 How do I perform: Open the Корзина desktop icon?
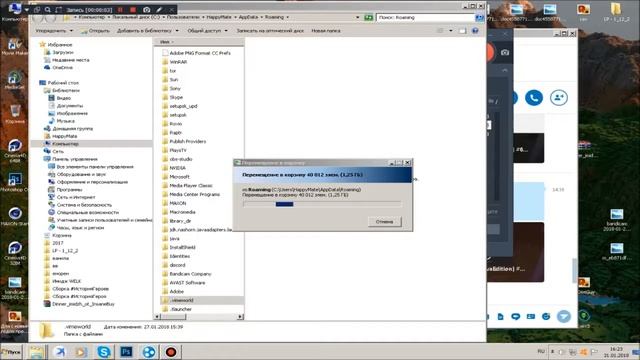click(15, 114)
